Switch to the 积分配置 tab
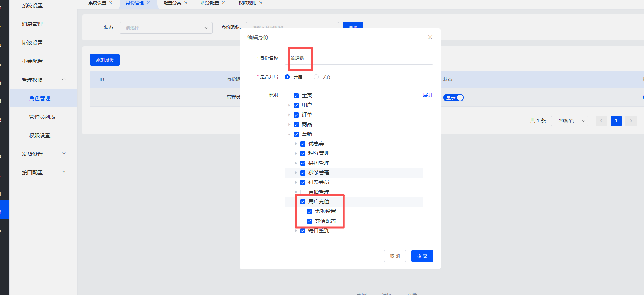 click(210, 3)
